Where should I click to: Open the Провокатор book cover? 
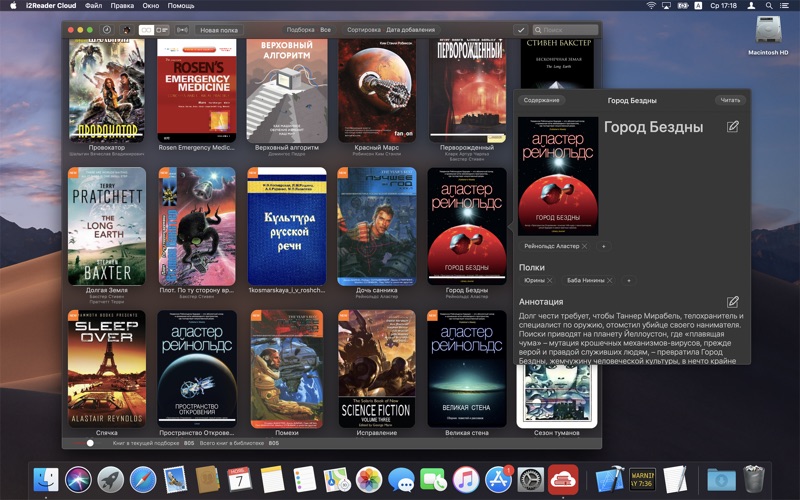click(x=107, y=90)
